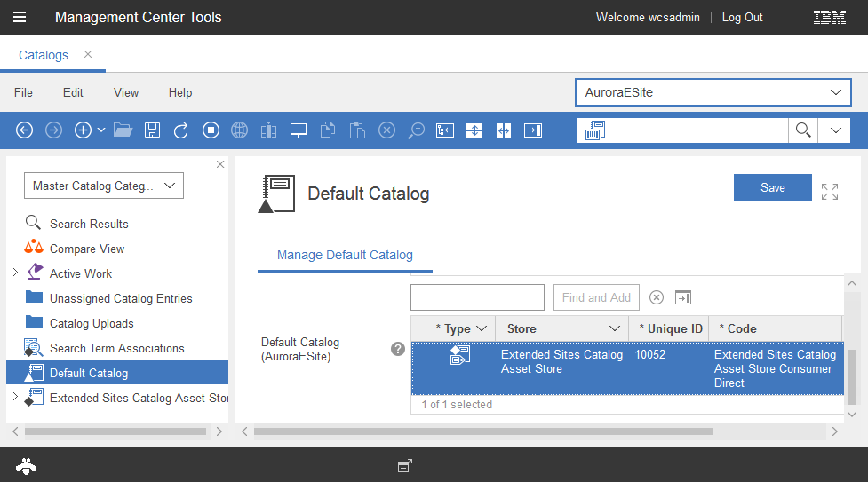The height and width of the screenshot is (482, 868).
Task: Select Catalog Uploads folder
Action: click(x=92, y=324)
